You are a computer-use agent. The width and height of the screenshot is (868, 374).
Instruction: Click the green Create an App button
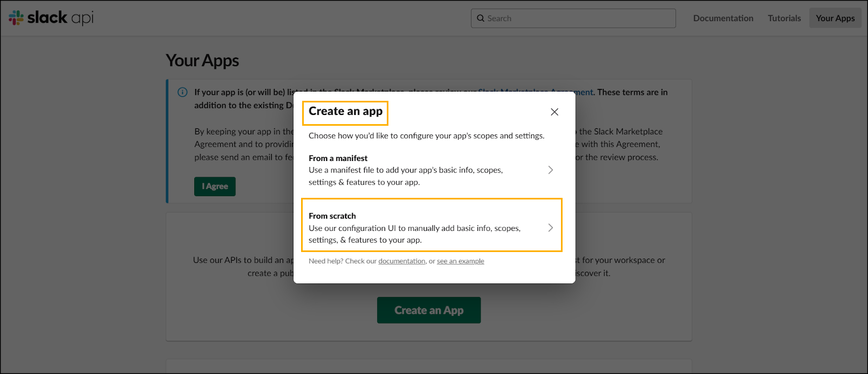coord(429,310)
